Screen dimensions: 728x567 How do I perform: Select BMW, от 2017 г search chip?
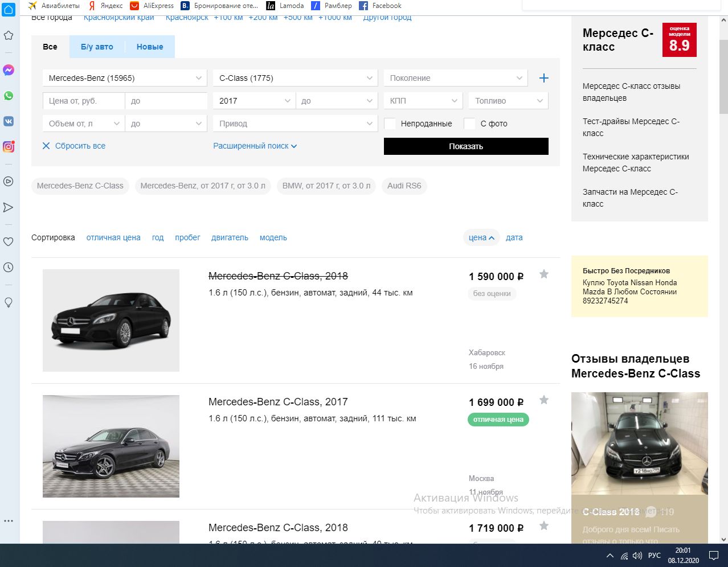pyautogui.click(x=326, y=186)
